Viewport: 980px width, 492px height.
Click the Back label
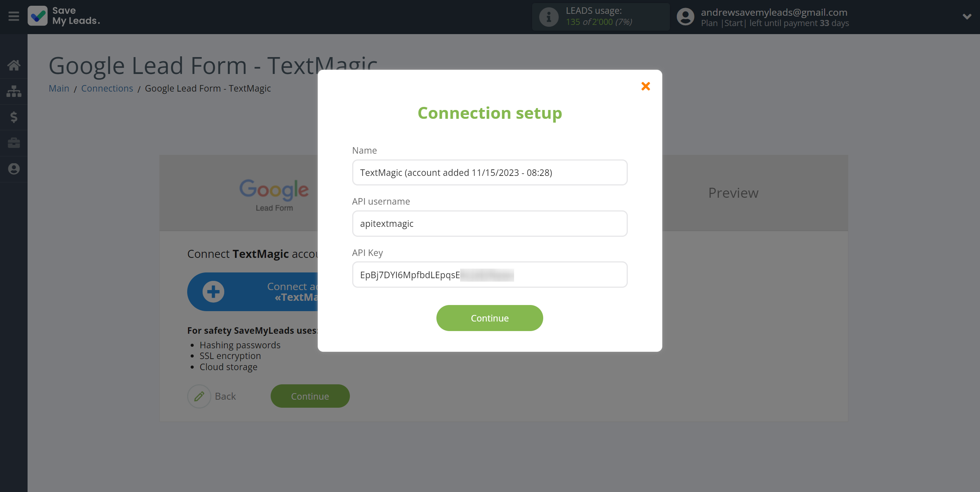(x=225, y=396)
